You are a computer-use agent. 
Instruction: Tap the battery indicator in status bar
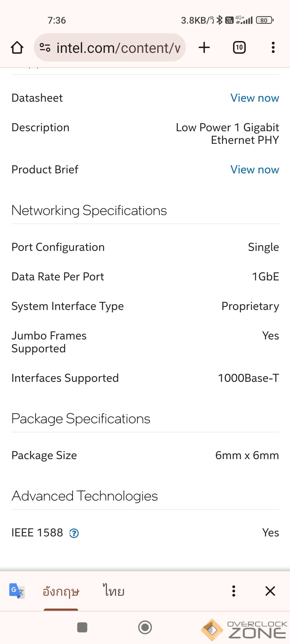265,20
